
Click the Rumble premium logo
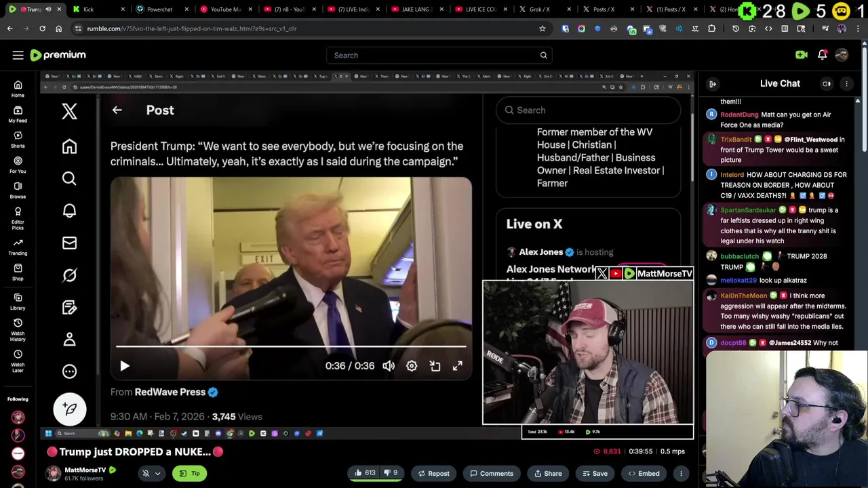(x=58, y=55)
